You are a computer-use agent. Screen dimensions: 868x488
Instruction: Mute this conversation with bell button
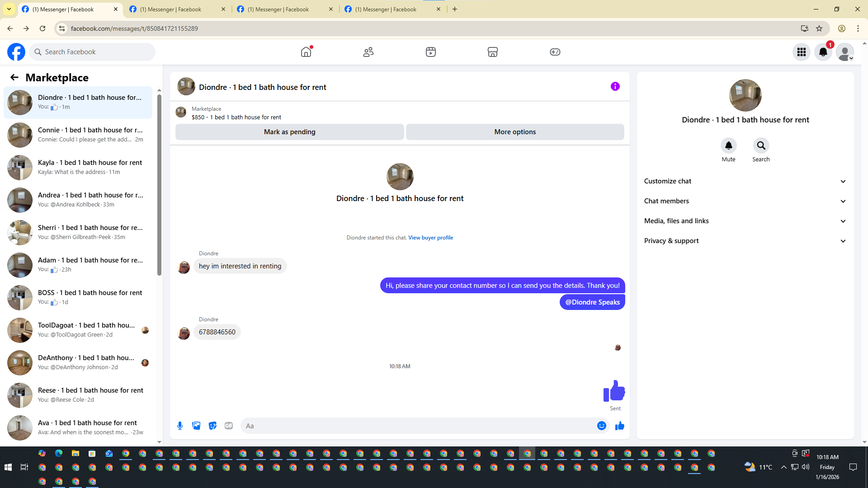728,145
